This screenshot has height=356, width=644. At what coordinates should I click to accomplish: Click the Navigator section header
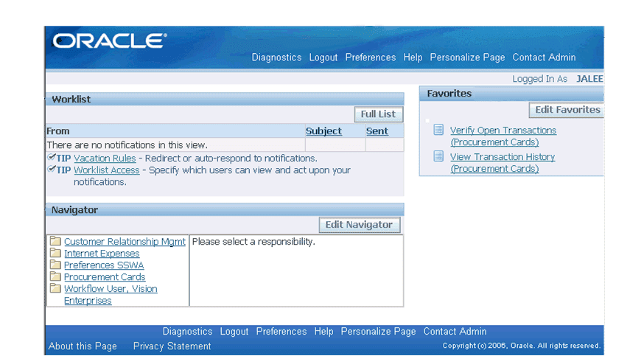[x=225, y=210]
